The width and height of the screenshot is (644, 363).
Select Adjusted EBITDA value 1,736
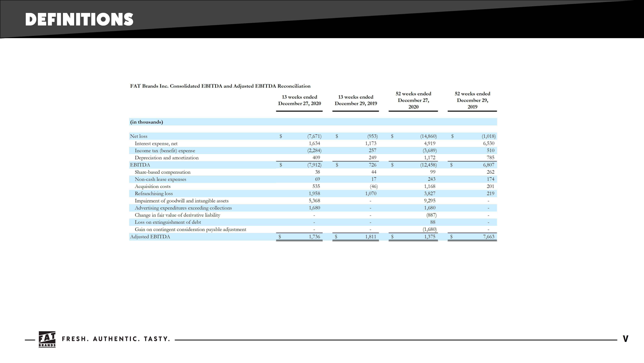pos(315,237)
